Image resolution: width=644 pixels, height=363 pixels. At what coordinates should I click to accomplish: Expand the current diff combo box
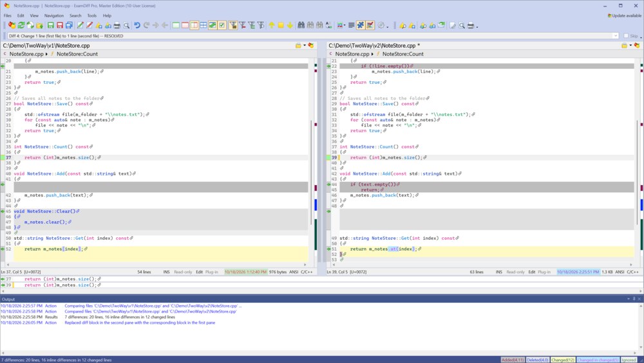(x=615, y=35)
